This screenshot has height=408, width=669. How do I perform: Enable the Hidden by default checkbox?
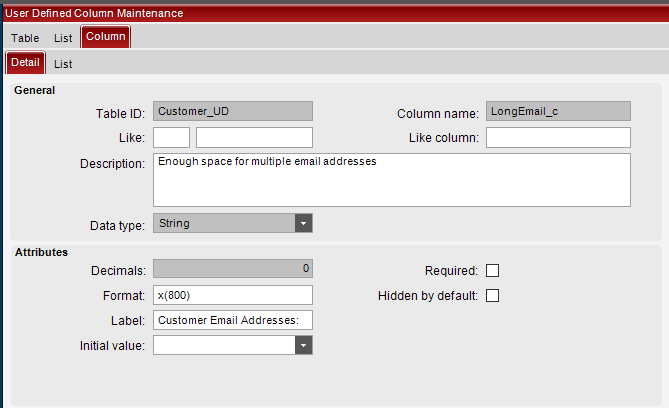pyautogui.click(x=492, y=295)
